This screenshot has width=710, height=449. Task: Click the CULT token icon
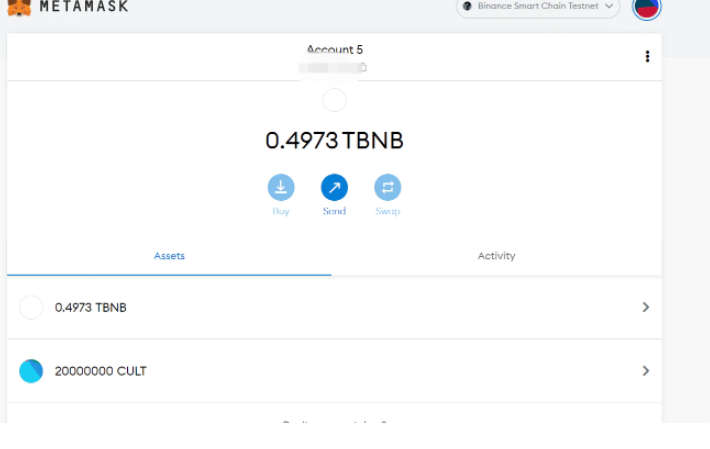[x=31, y=371]
